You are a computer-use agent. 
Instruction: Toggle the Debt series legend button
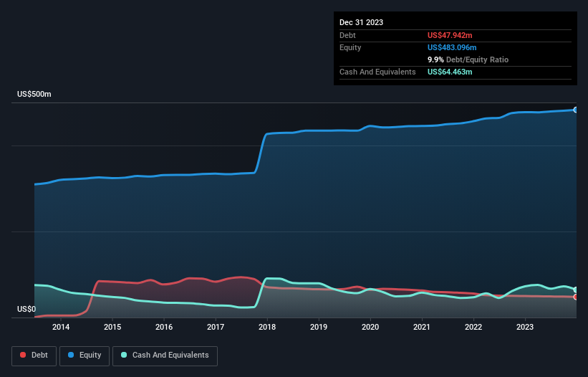pyautogui.click(x=34, y=355)
